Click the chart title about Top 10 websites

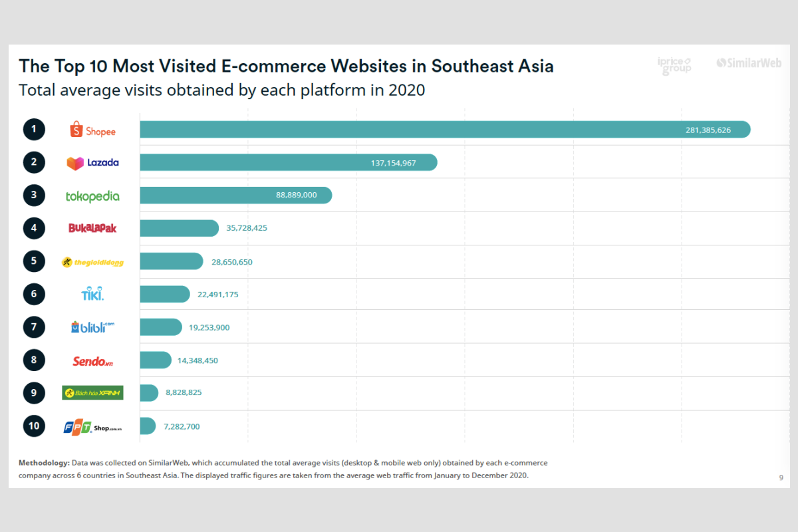click(286, 66)
